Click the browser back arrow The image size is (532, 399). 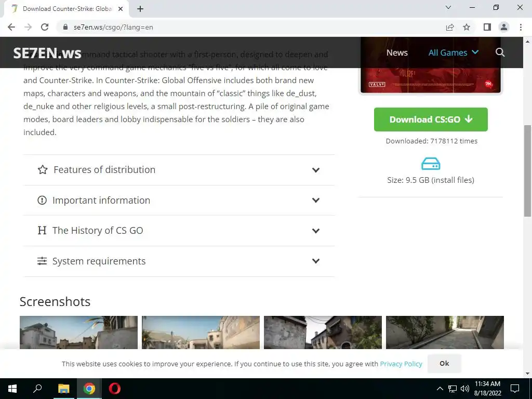[x=11, y=27]
